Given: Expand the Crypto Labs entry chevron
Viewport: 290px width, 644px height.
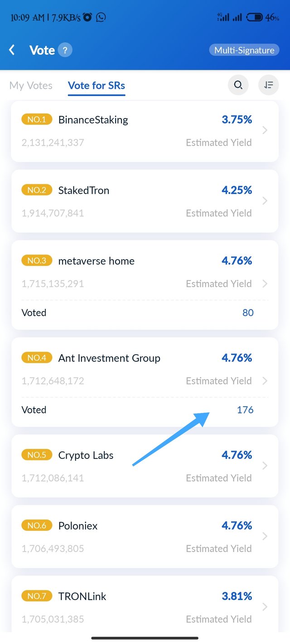Looking at the screenshot, I should pos(265,466).
